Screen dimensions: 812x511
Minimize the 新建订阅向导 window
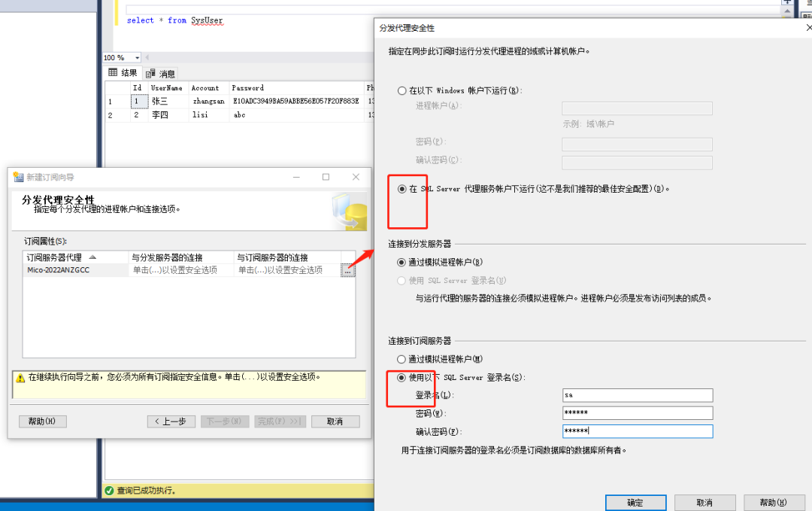tap(296, 178)
